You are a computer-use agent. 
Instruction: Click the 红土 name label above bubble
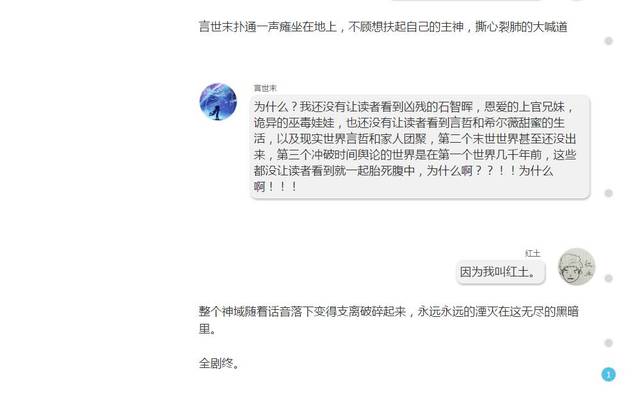pyautogui.click(x=532, y=254)
